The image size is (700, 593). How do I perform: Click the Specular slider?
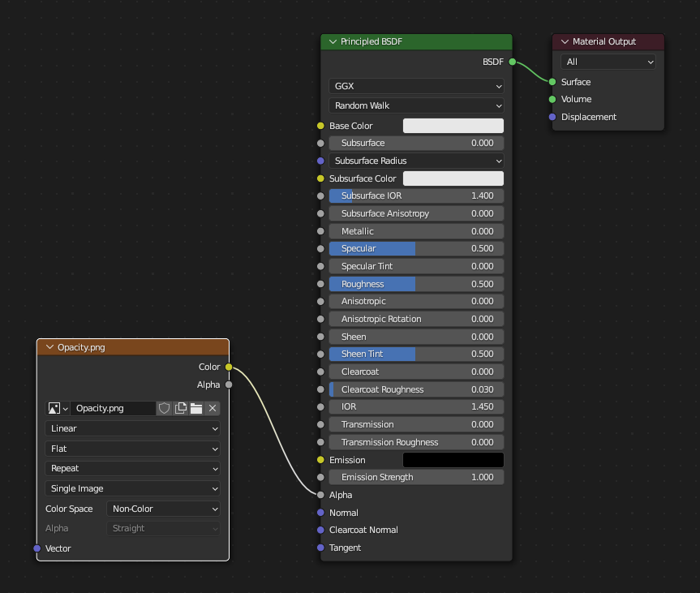point(416,248)
